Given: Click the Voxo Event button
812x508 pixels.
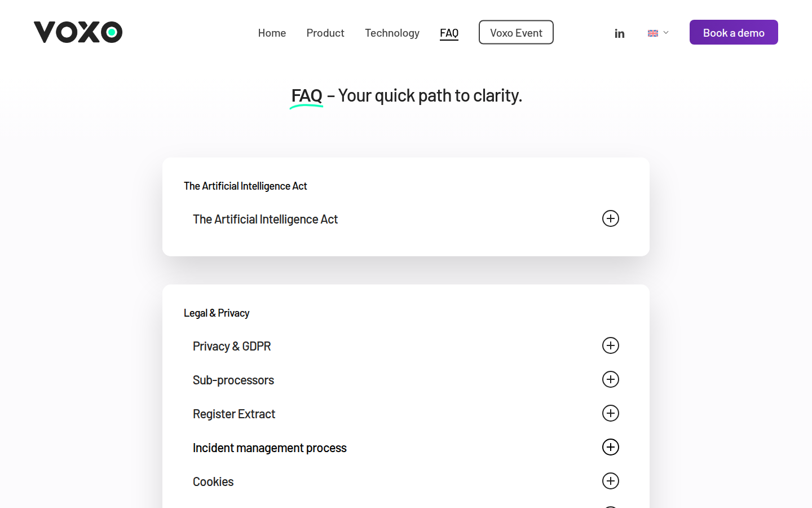Looking at the screenshot, I should pos(516,32).
